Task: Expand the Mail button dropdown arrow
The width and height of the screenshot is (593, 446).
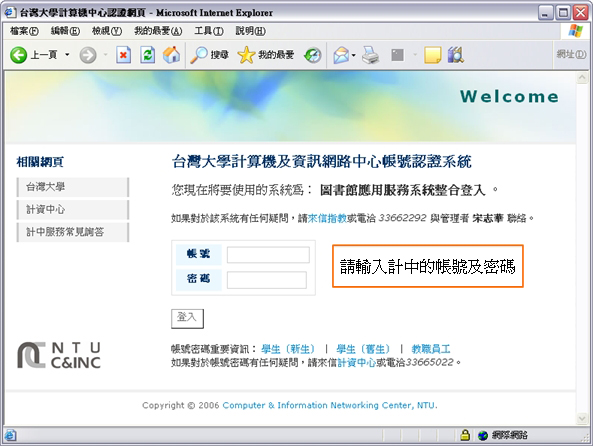Action: click(354, 55)
